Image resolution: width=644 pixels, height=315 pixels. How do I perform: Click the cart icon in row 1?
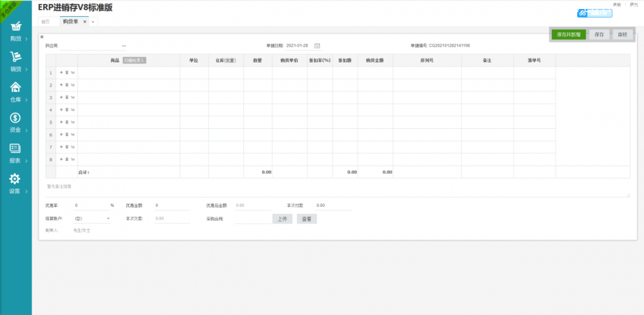click(x=72, y=73)
